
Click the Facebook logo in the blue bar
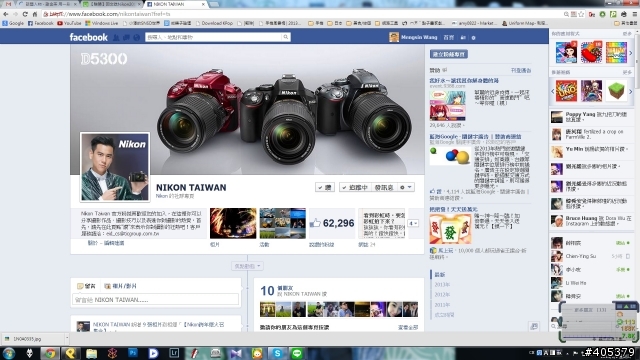coord(88,37)
